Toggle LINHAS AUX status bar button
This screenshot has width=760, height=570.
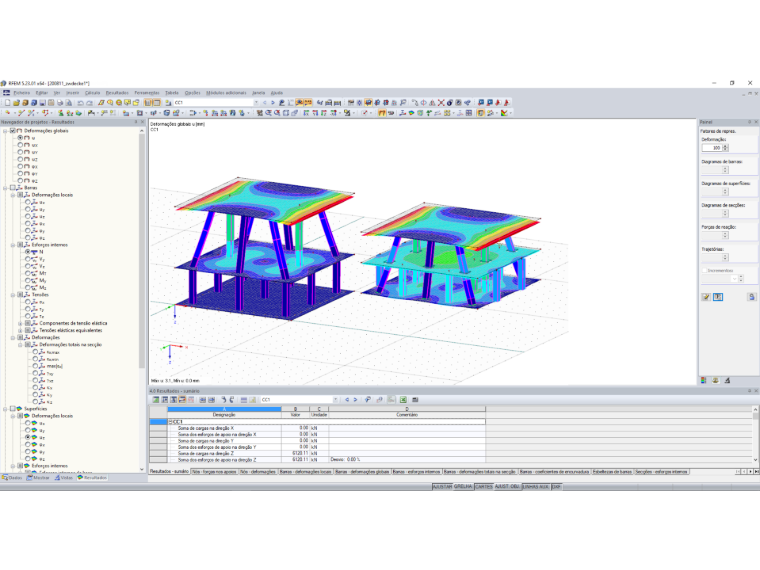coord(536,487)
